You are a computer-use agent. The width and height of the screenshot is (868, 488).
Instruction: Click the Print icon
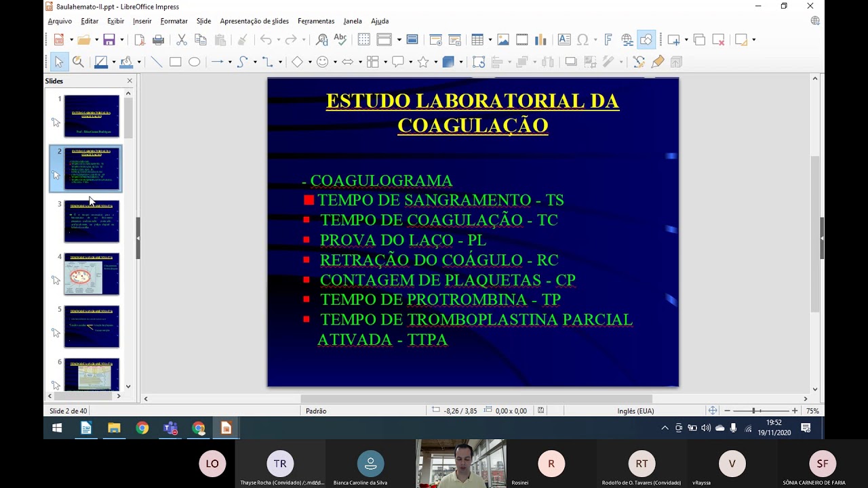click(x=158, y=40)
